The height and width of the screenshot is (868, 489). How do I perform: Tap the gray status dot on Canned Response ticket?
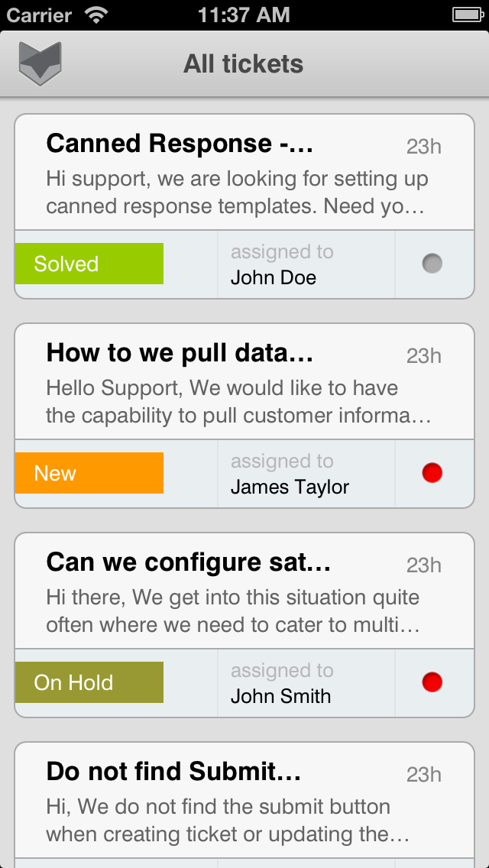[432, 264]
